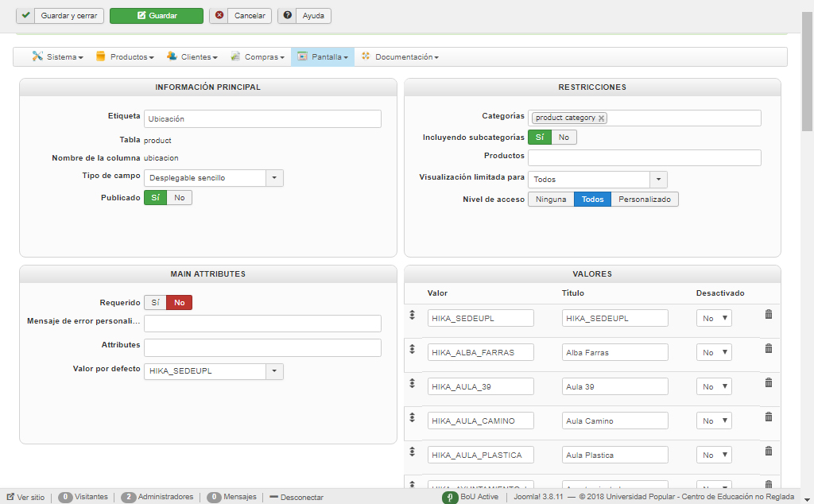
Task: Set Requerido to Sí
Action: pos(155,303)
